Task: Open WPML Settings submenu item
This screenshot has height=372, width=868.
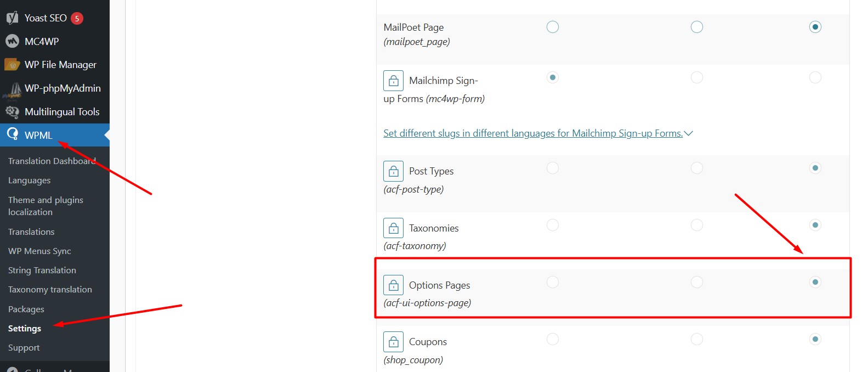Action: click(x=25, y=329)
